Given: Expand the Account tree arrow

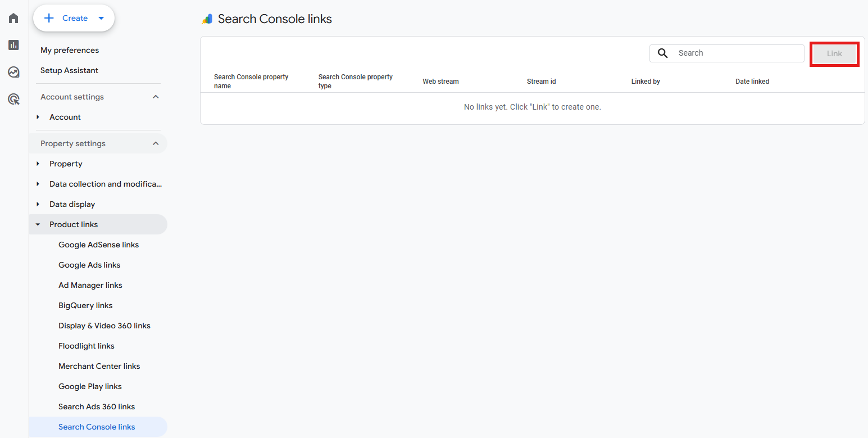Looking at the screenshot, I should [38, 117].
